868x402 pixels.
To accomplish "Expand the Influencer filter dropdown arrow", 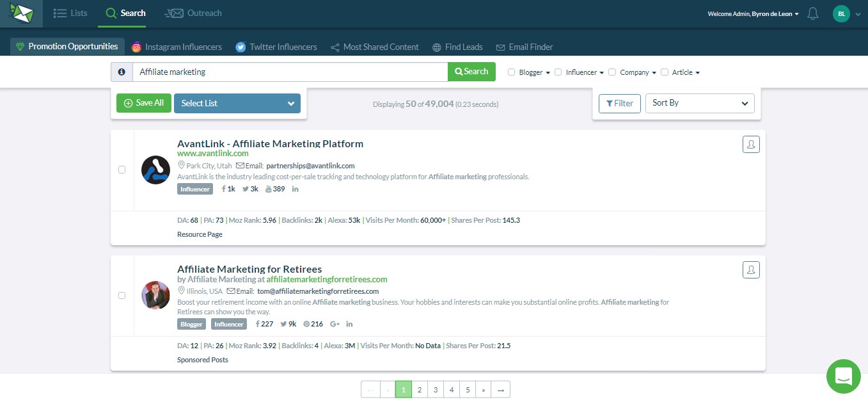I will [602, 73].
